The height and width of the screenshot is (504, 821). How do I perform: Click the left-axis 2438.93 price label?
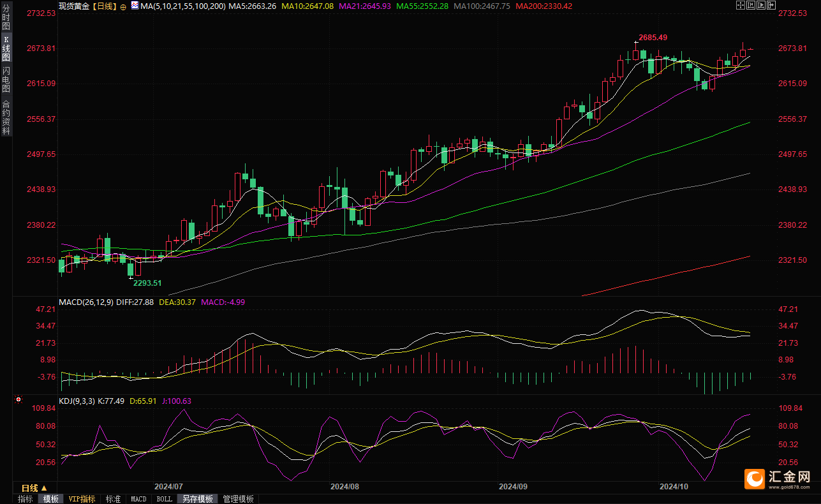[43, 190]
